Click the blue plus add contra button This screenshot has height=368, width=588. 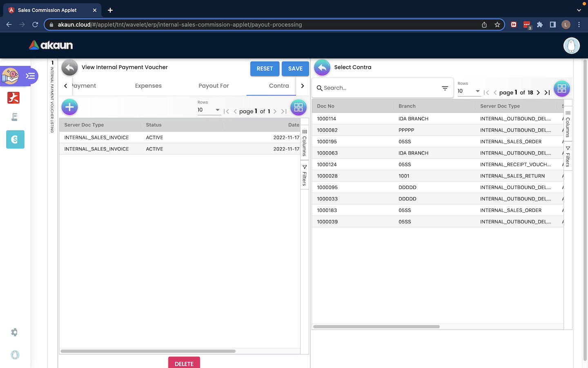coord(69,107)
